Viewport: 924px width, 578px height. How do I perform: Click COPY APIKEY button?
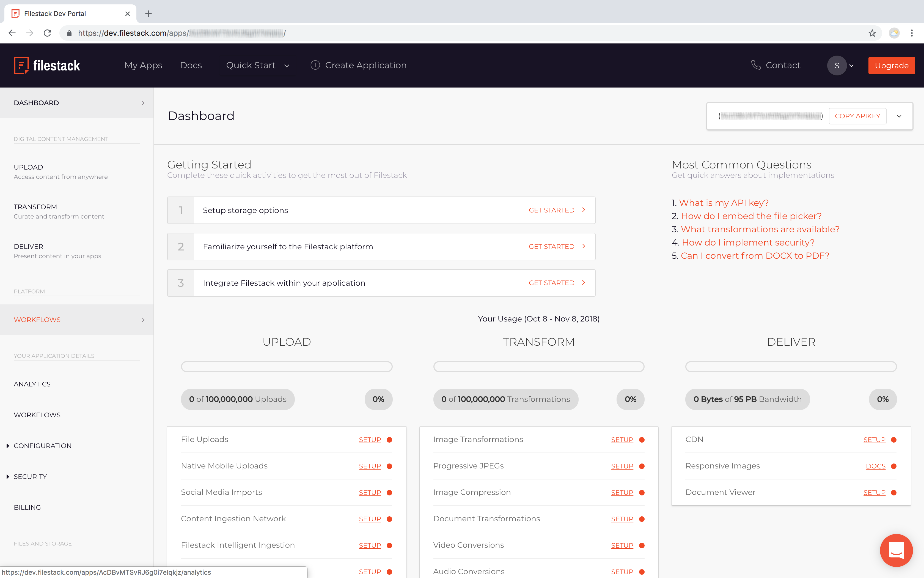857,116
